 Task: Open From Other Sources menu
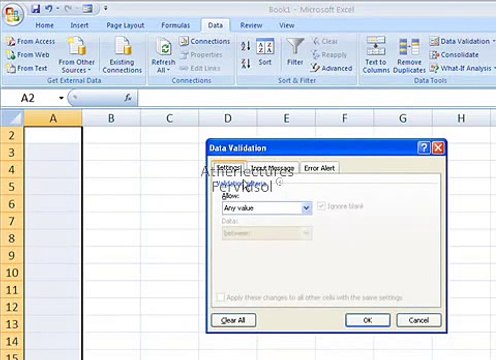pyautogui.click(x=76, y=55)
